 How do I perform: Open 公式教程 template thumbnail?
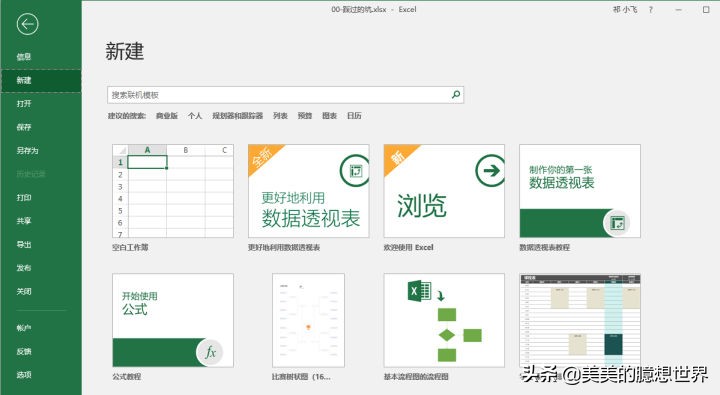(x=173, y=320)
